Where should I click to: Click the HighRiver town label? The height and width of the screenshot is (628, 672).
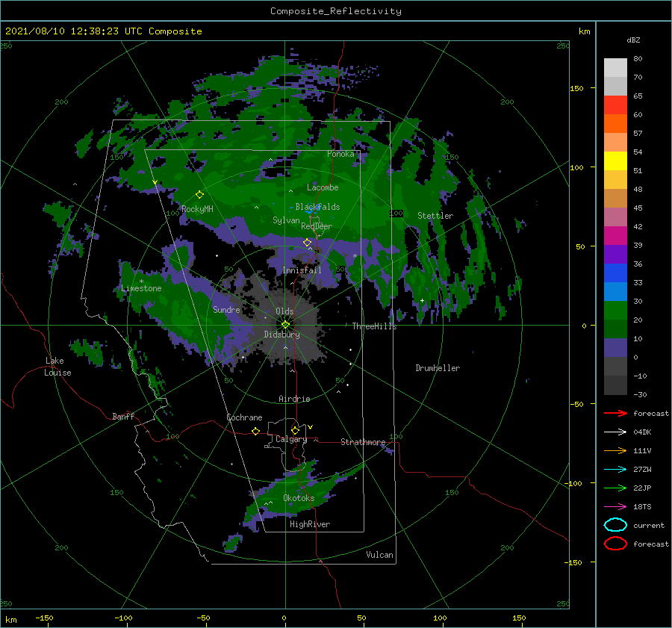pos(310,524)
